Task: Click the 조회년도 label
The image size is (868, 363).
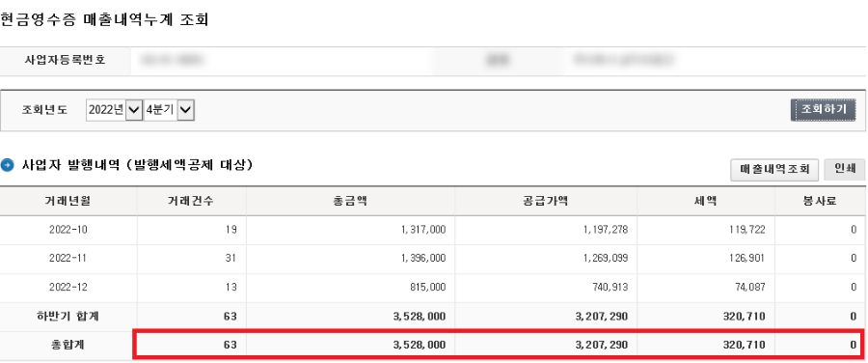Action: 44,110
